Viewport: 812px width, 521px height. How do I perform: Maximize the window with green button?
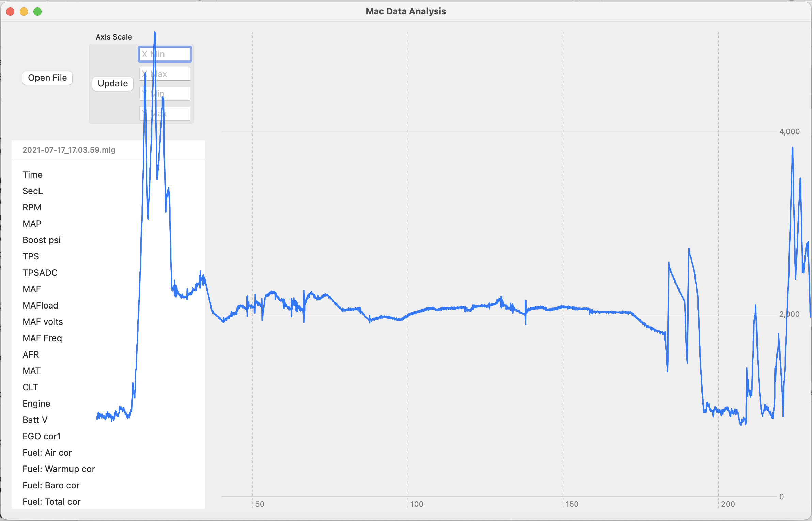(x=37, y=12)
